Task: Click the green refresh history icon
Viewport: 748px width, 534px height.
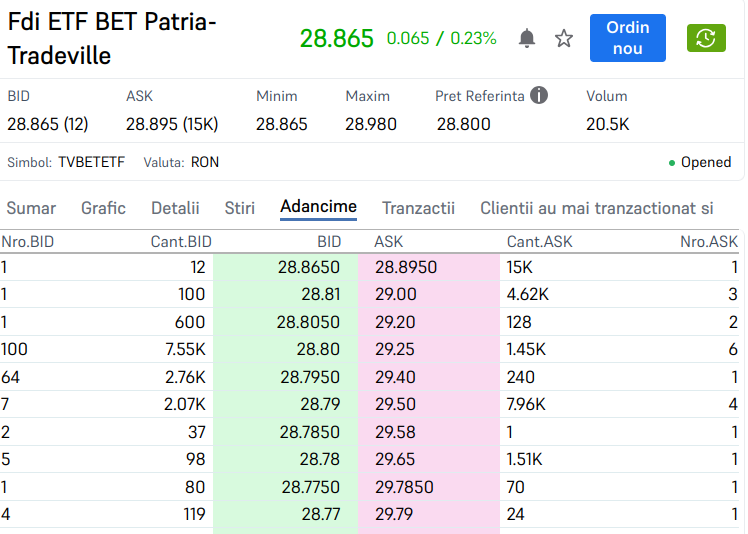Action: pyautogui.click(x=706, y=38)
